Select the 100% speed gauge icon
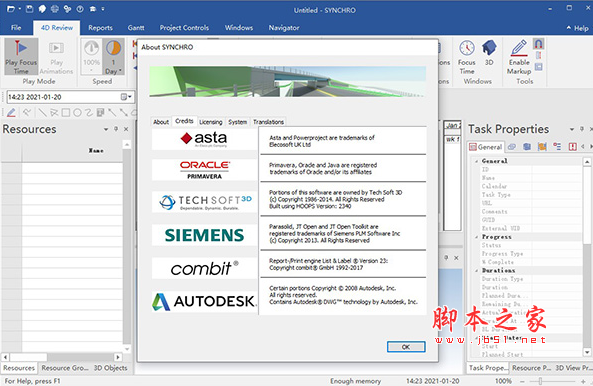 [92, 48]
